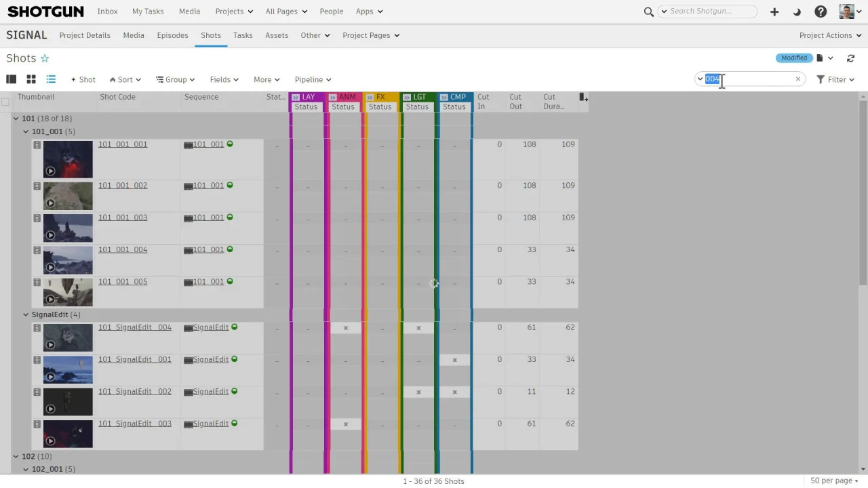
Task: Collapse the 101_001 subgroup
Action: click(x=26, y=131)
